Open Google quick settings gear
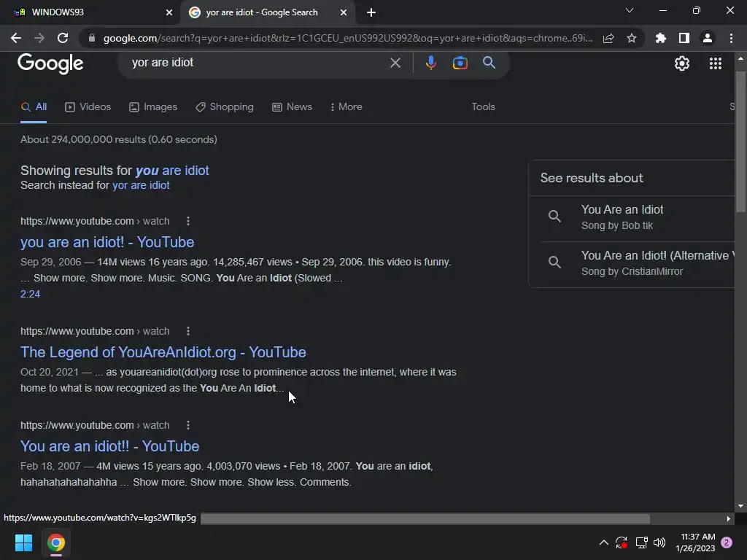This screenshot has width=747, height=560. tap(682, 63)
